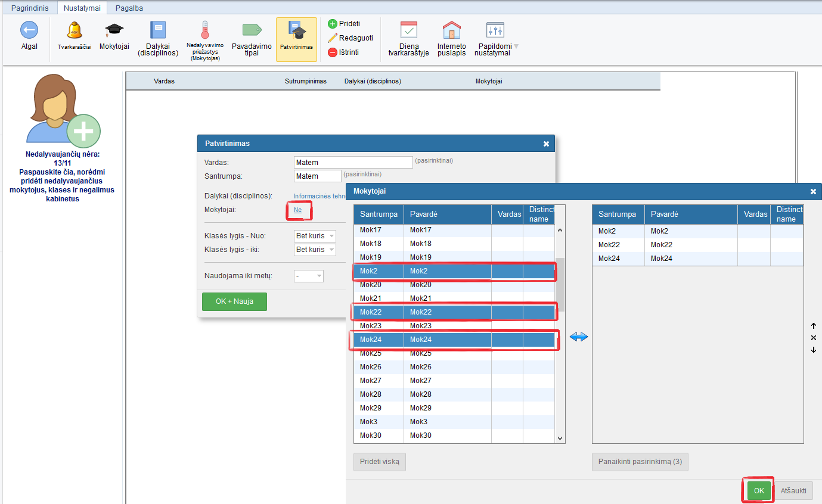Select Mok2 in right selected list

click(697, 231)
